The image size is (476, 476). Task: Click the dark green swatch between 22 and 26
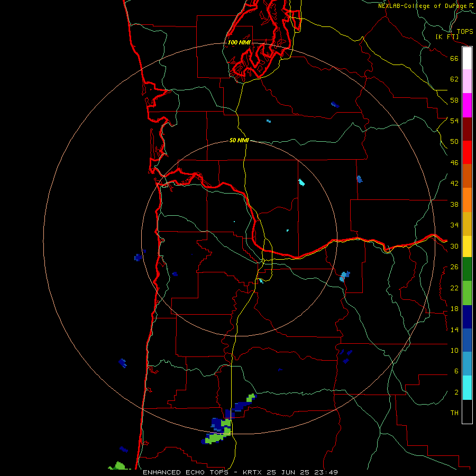(x=467, y=269)
